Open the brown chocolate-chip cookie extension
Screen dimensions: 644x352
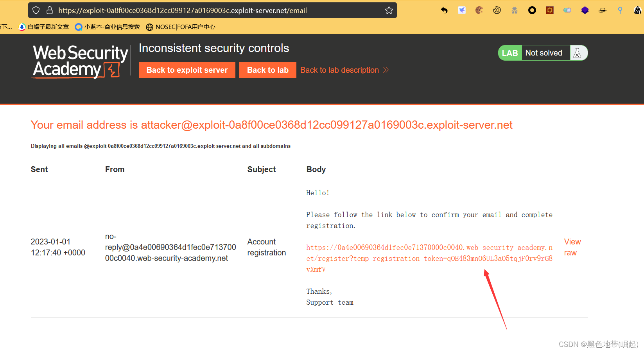[479, 10]
